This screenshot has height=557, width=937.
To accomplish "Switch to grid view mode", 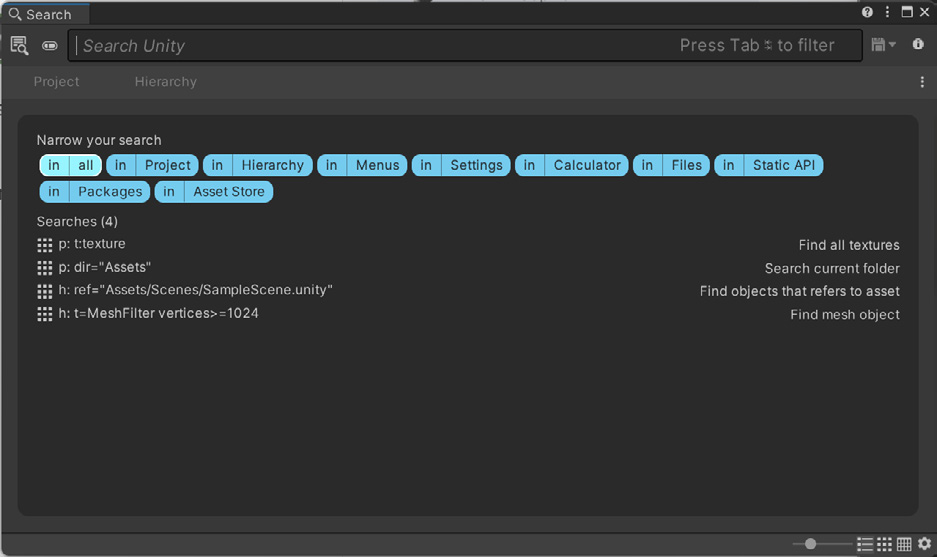I will [x=884, y=544].
